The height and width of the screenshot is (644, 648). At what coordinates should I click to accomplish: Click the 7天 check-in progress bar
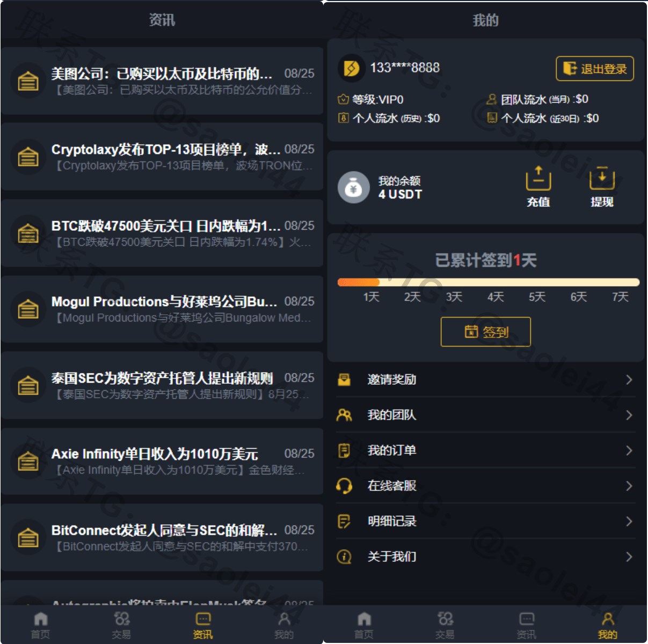[x=488, y=282]
